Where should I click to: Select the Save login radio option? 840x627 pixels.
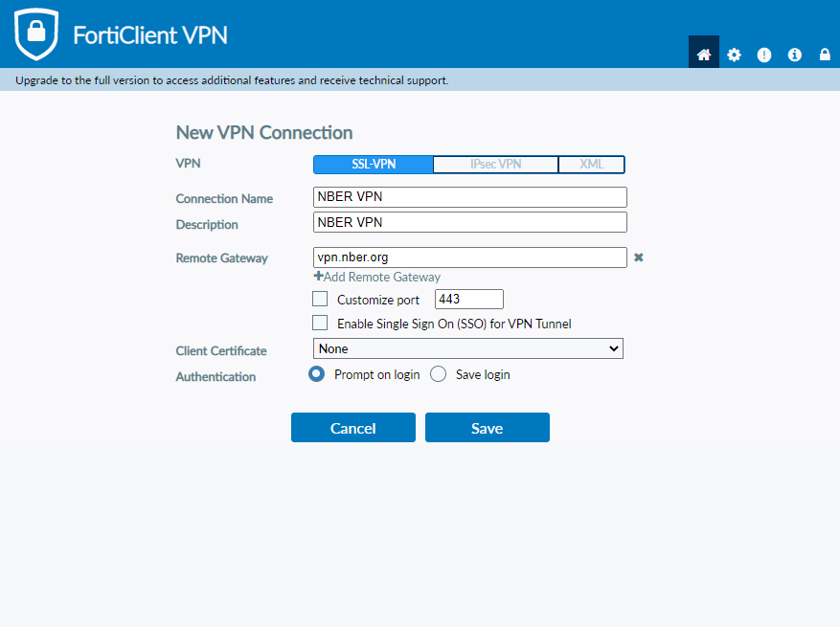click(439, 374)
